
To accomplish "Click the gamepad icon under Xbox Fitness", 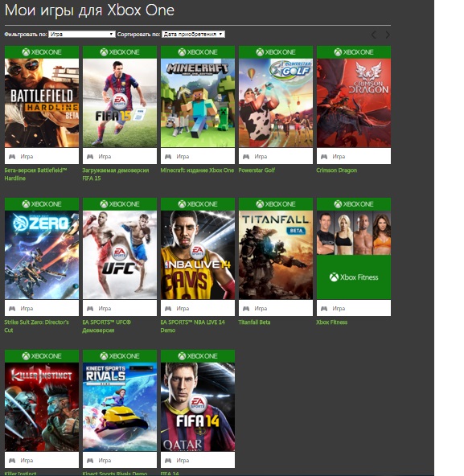I will pyautogui.click(x=324, y=309).
